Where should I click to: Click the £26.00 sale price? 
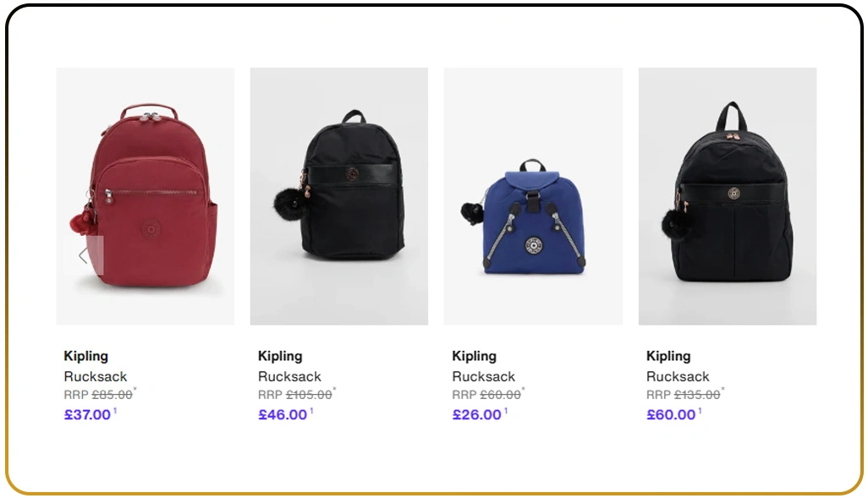(476, 414)
